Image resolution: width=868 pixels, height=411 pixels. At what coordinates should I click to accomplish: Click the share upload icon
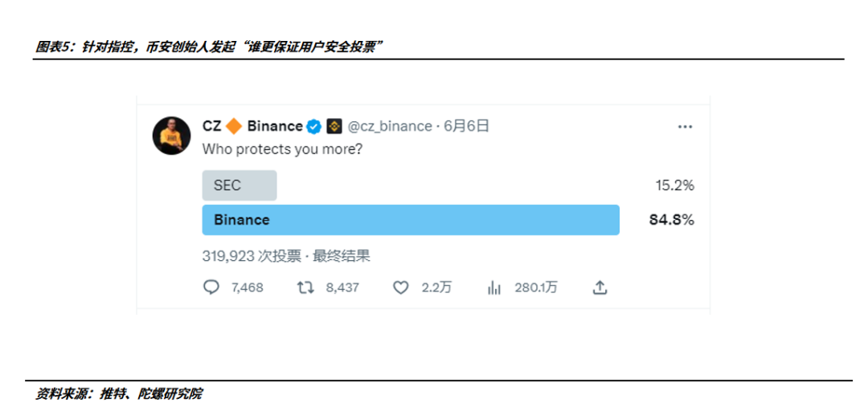pyautogui.click(x=600, y=287)
